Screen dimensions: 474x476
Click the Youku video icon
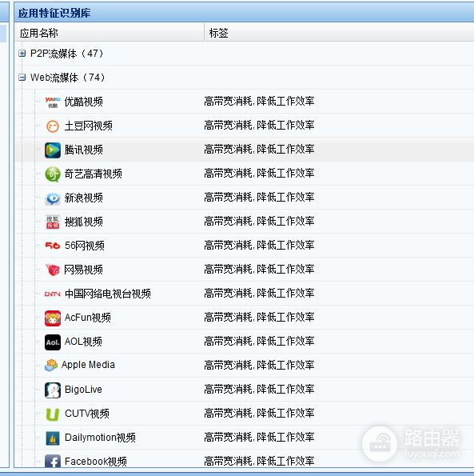pos(53,102)
